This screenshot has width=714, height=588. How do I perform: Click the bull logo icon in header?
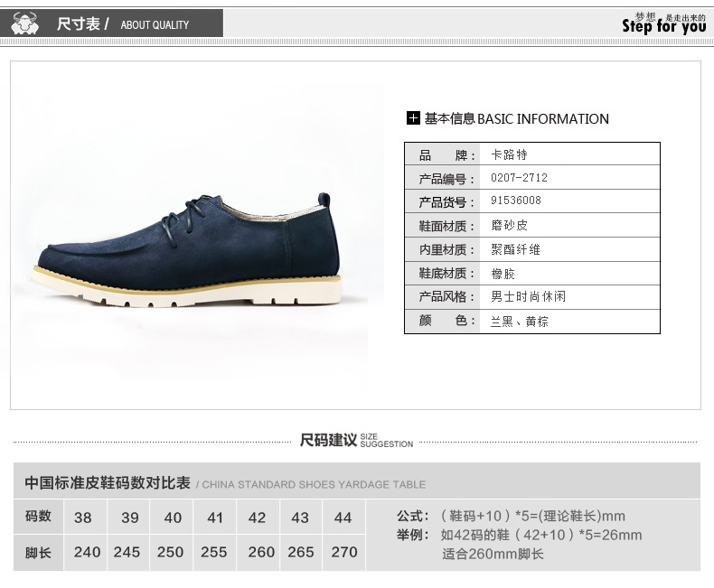(25, 23)
